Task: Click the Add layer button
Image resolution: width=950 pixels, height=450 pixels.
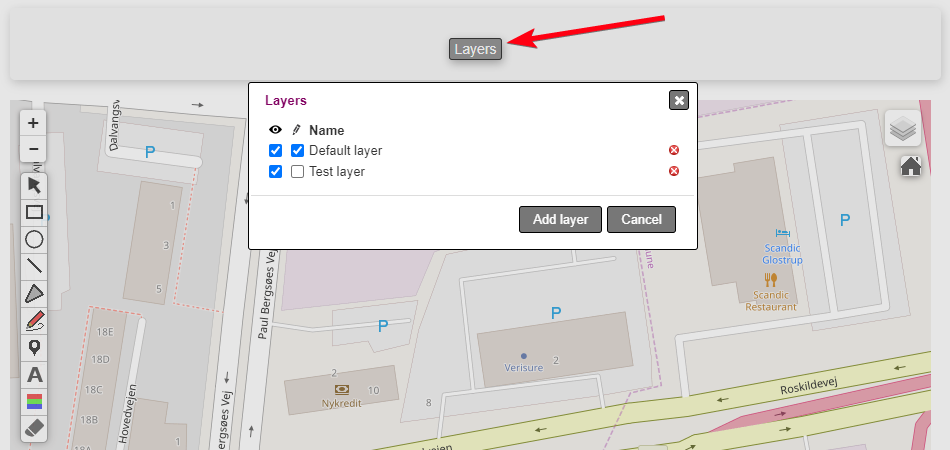Action: (560, 220)
